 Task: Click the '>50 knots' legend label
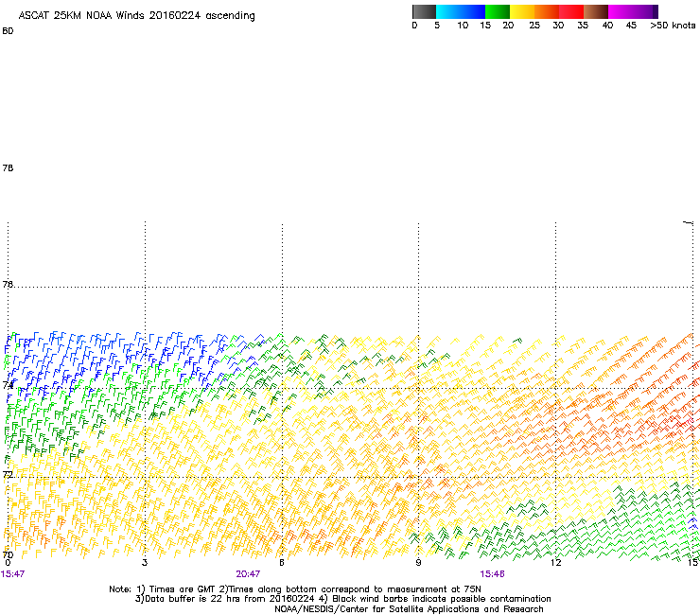[673, 26]
